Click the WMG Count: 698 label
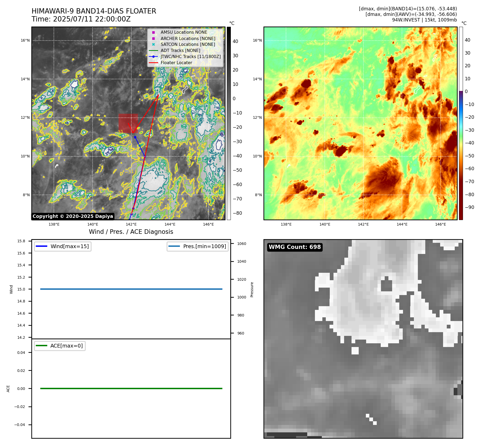 pos(295,247)
